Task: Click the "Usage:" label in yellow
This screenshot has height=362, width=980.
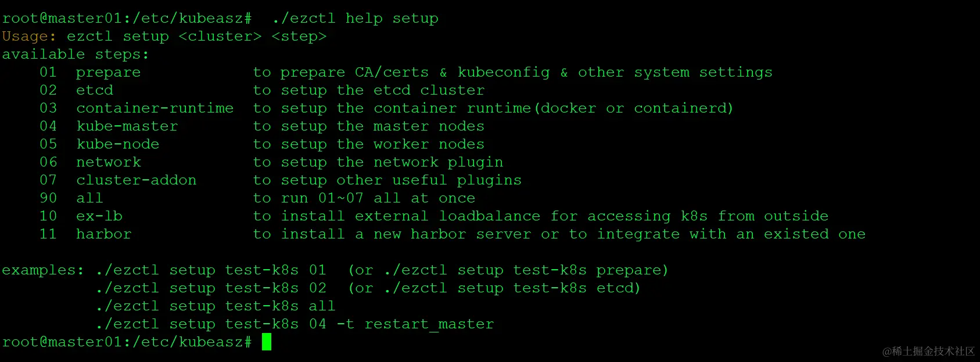Action: 29,37
